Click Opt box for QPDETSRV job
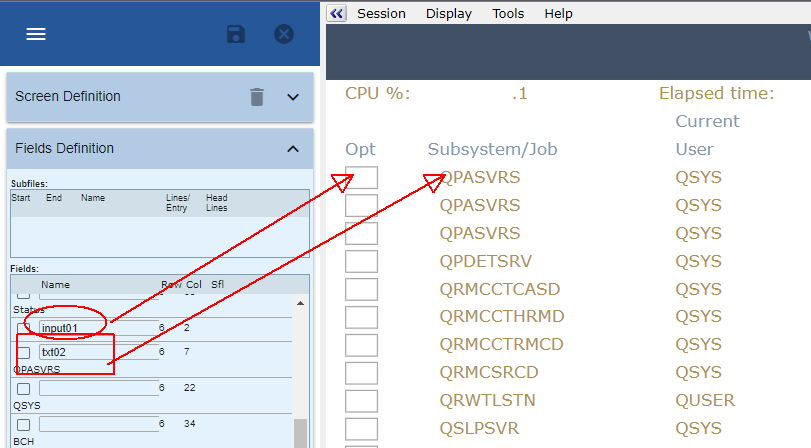Image resolution: width=811 pixels, height=448 pixels. [x=361, y=261]
